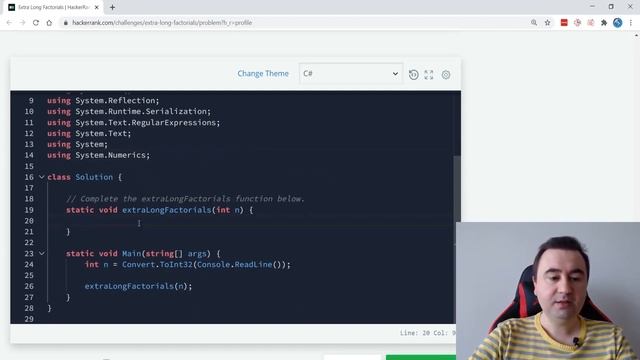640x360 pixels.
Task: Open Chrome three-dot menu
Action: (x=631, y=23)
